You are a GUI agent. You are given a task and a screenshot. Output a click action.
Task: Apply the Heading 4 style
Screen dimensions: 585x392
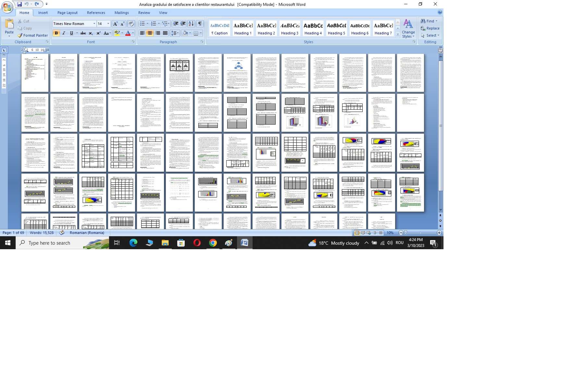click(x=313, y=29)
